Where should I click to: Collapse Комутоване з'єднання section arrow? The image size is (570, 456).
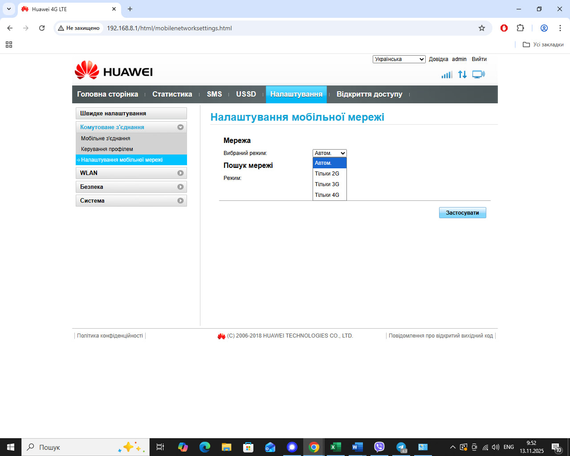click(180, 127)
